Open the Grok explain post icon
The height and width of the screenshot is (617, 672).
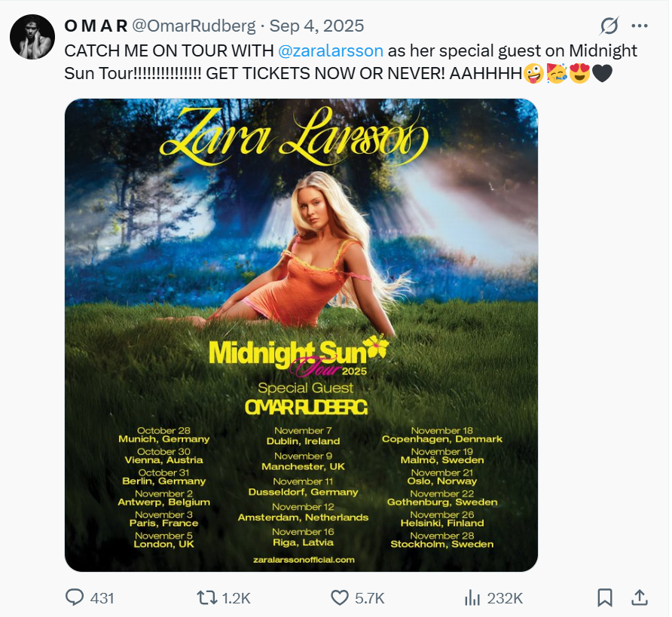pos(609,26)
